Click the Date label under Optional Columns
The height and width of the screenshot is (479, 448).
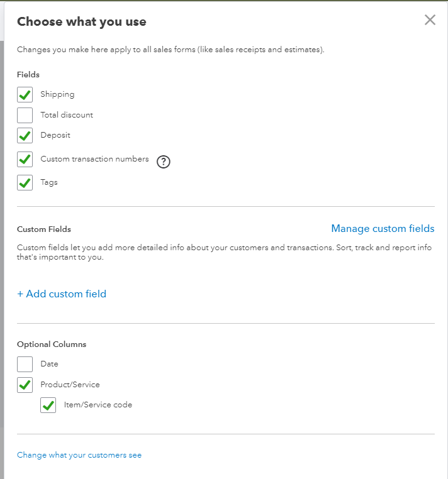click(49, 364)
